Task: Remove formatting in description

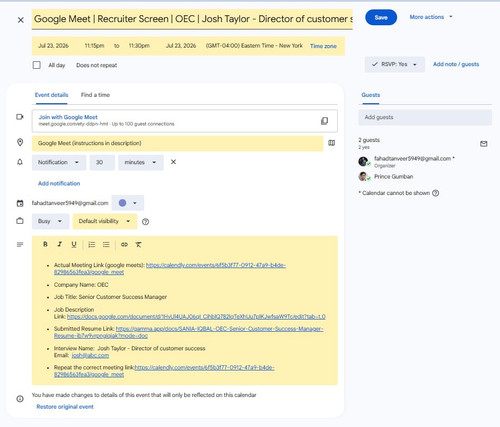Action: pos(138,245)
